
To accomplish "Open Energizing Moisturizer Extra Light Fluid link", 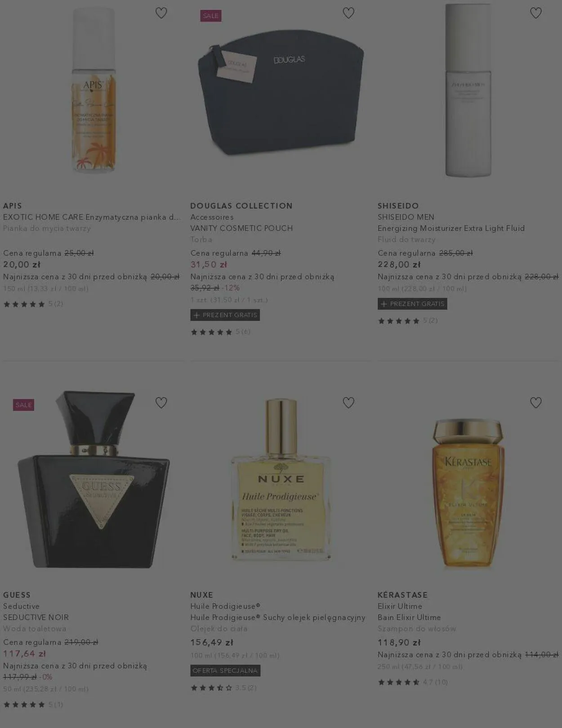I will (x=451, y=228).
